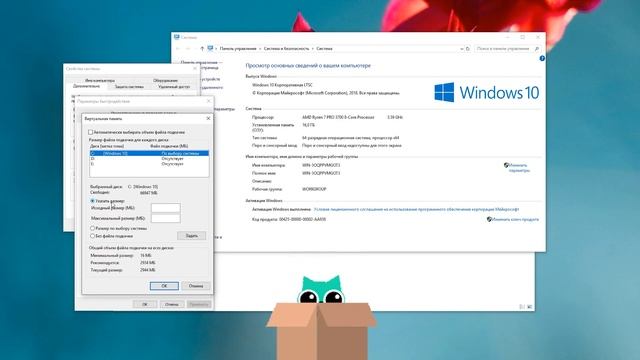Screen dimensions: 640x360
Task: Select Размер по выбору системы radio button
Action: coord(92,228)
